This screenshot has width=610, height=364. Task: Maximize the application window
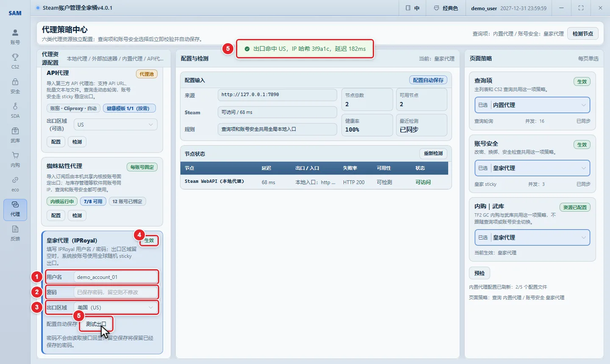[581, 8]
